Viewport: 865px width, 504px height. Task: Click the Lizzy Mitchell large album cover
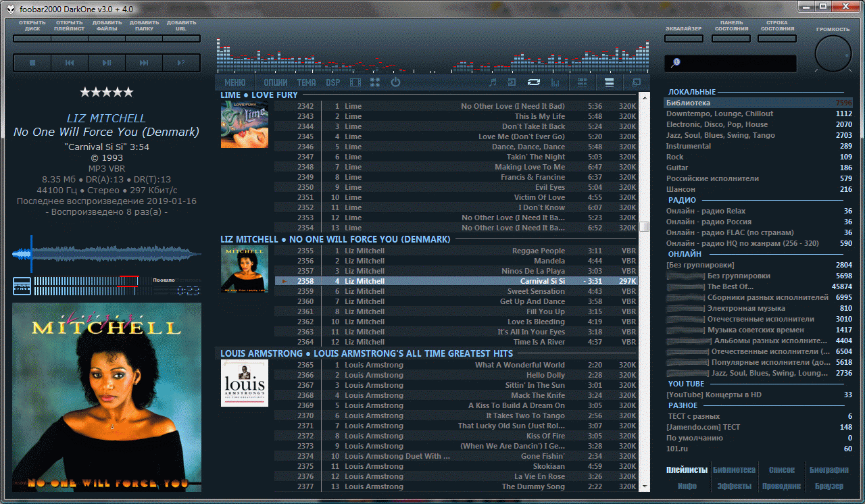(x=107, y=397)
